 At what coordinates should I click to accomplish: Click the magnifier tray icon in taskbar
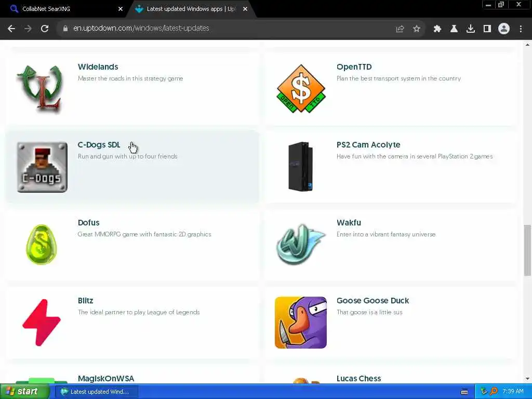click(x=494, y=392)
